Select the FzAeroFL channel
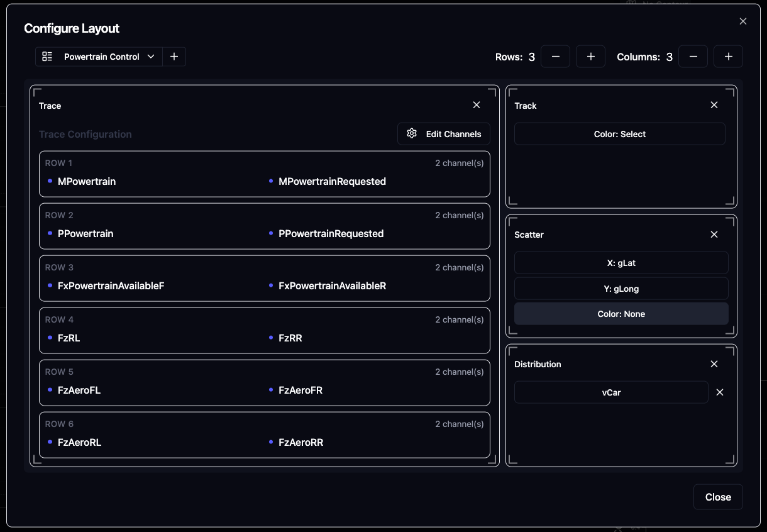Screen dimensions: 767x532 [79, 390]
